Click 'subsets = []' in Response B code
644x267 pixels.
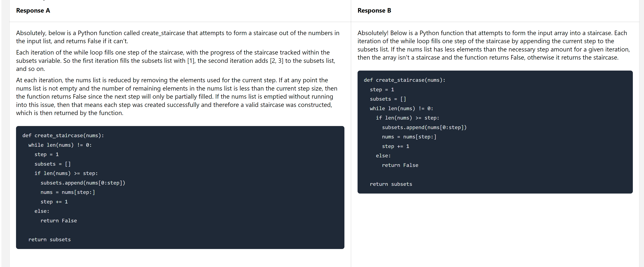[388, 99]
